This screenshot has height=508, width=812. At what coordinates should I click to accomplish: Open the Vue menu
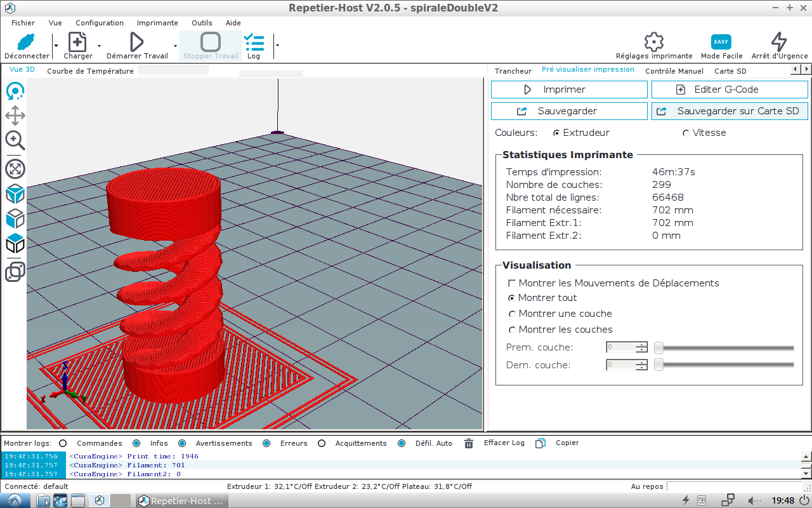point(55,23)
